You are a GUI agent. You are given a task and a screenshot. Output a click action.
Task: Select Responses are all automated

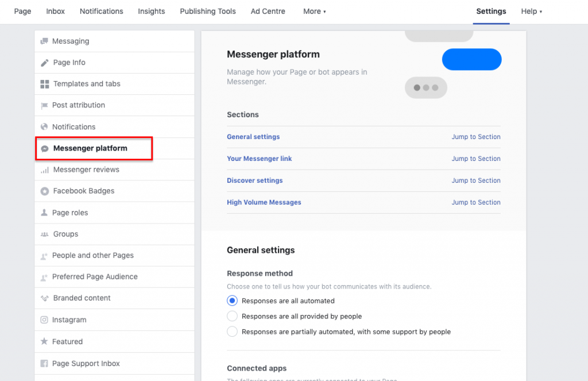[232, 301]
